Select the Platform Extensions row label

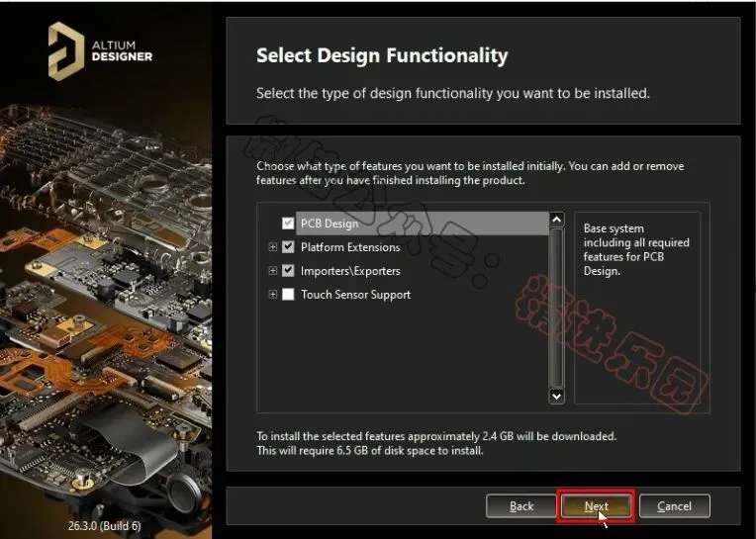[x=350, y=247]
